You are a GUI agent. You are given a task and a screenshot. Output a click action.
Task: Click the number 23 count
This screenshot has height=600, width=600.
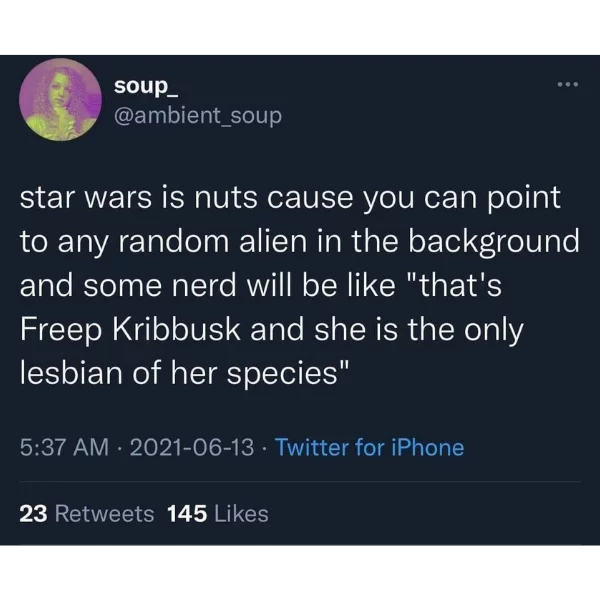[x=33, y=514]
